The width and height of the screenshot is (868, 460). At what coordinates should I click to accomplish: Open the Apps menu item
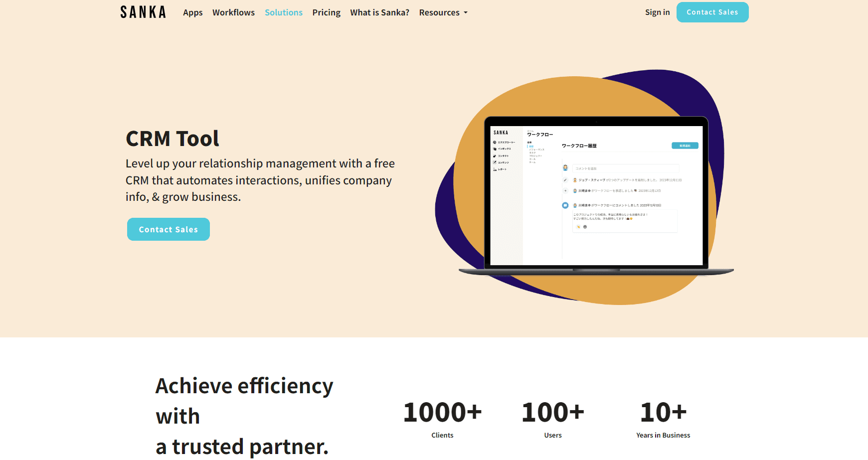(192, 12)
